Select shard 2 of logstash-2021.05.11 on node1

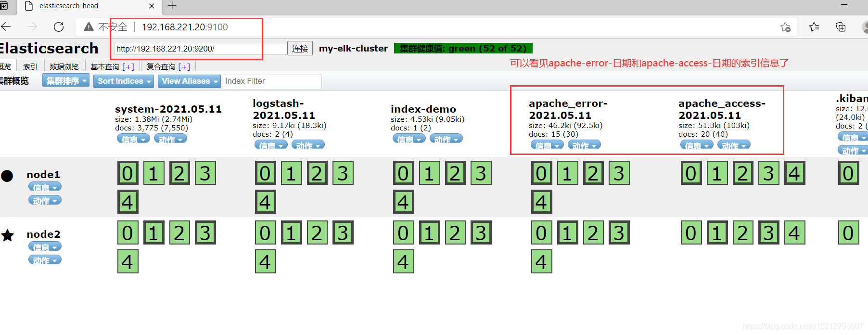click(317, 173)
